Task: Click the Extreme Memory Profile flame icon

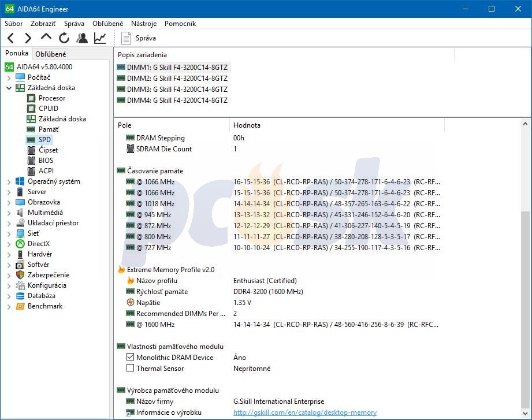Action: [121, 269]
